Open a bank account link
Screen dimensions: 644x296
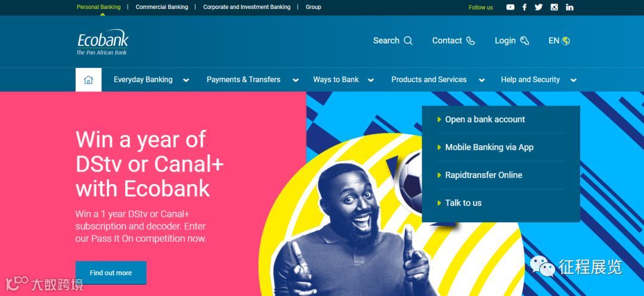pyautogui.click(x=485, y=119)
